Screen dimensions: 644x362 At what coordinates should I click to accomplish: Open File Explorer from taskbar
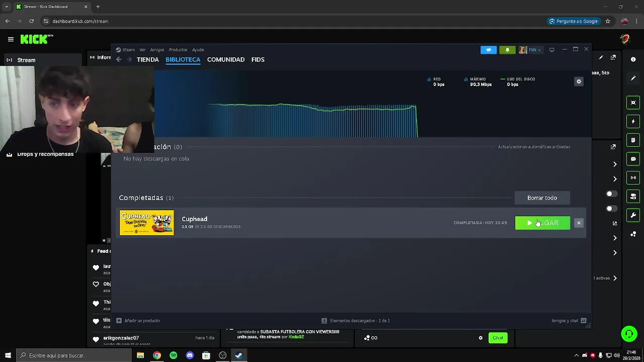140,355
